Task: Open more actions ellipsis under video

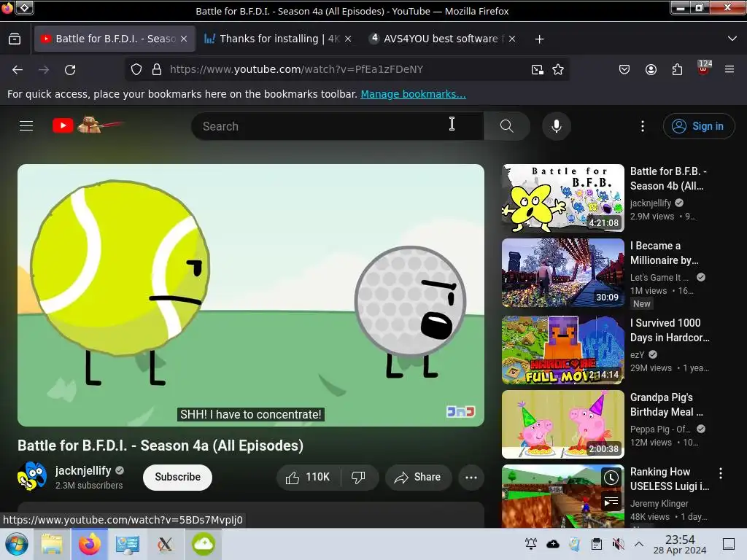Action: (471, 477)
